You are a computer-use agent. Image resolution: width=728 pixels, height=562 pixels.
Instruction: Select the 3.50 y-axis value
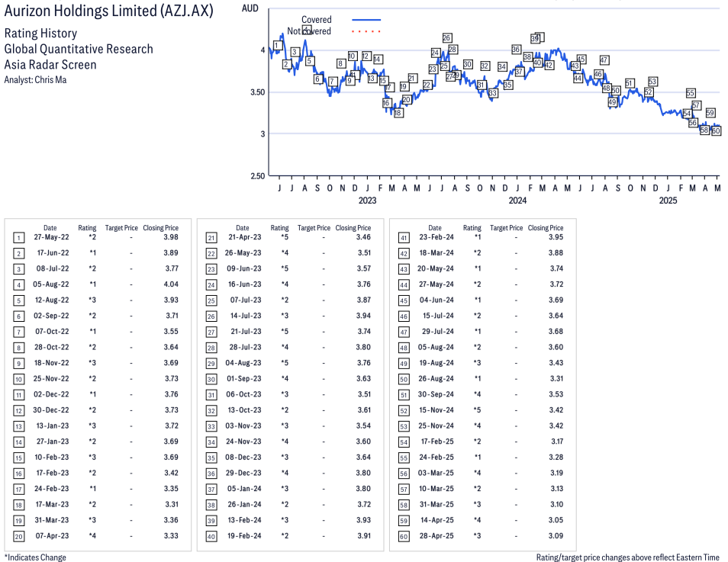(258, 92)
